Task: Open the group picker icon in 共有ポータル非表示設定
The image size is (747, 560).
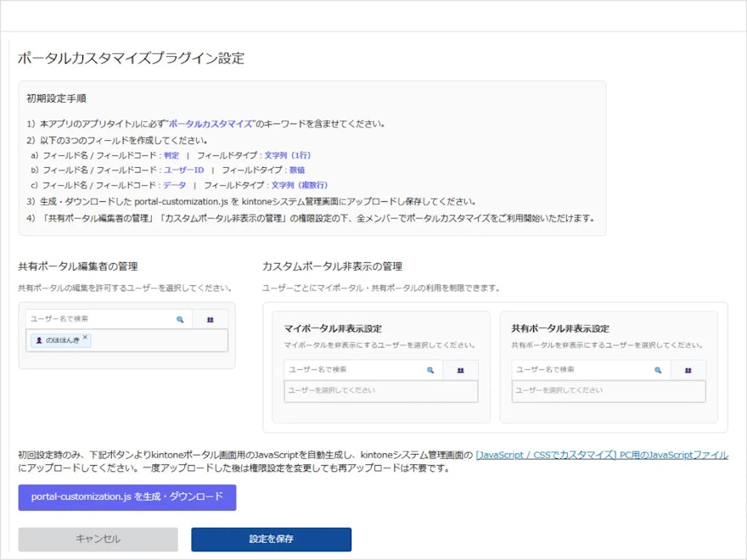Action: (x=689, y=370)
